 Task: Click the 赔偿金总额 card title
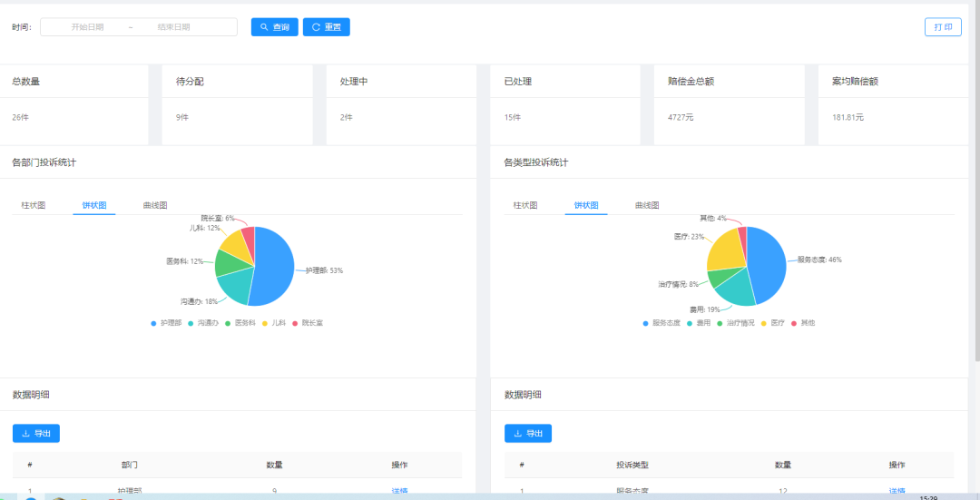pyautogui.click(x=691, y=82)
